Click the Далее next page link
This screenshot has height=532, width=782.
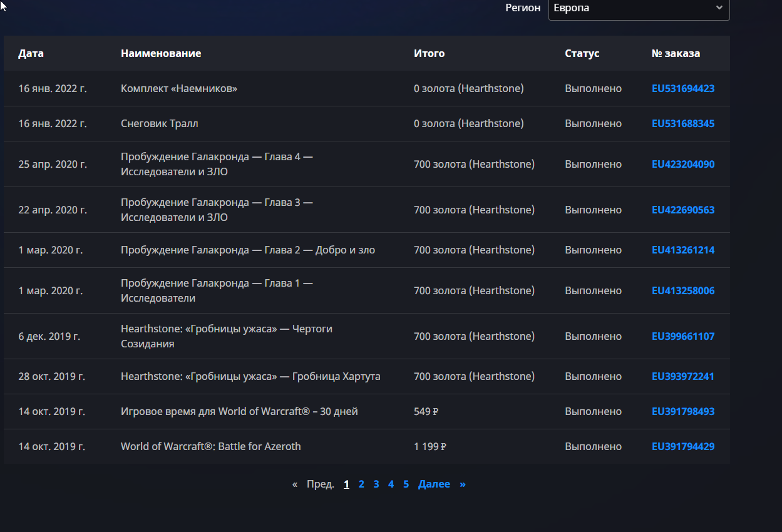click(x=434, y=484)
